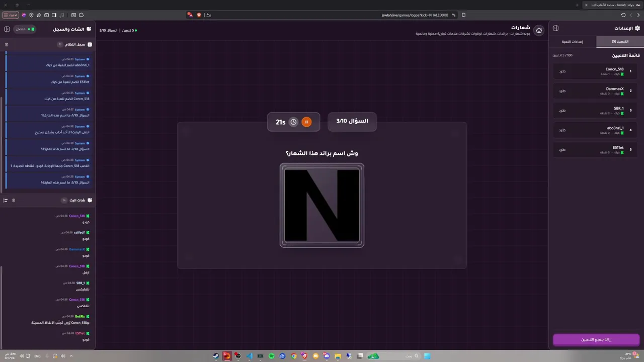
Task: Select the Jawlah browser tab
Action: pyautogui.click(x=613, y=5)
